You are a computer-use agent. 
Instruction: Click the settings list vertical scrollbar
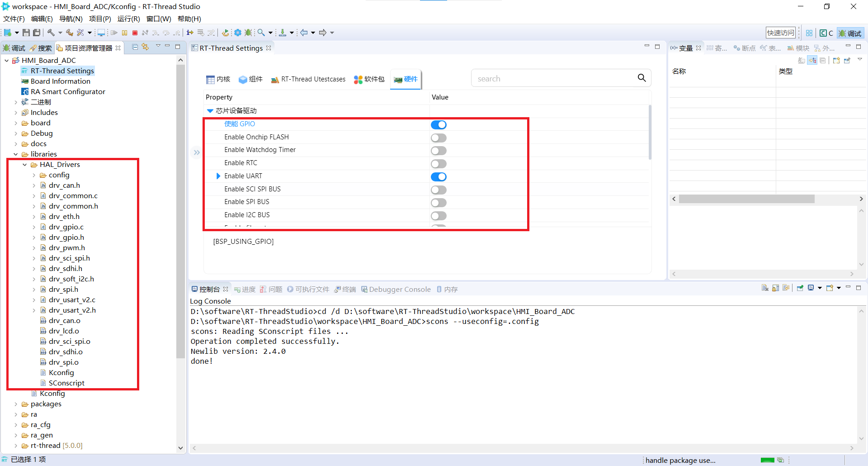tap(650, 133)
